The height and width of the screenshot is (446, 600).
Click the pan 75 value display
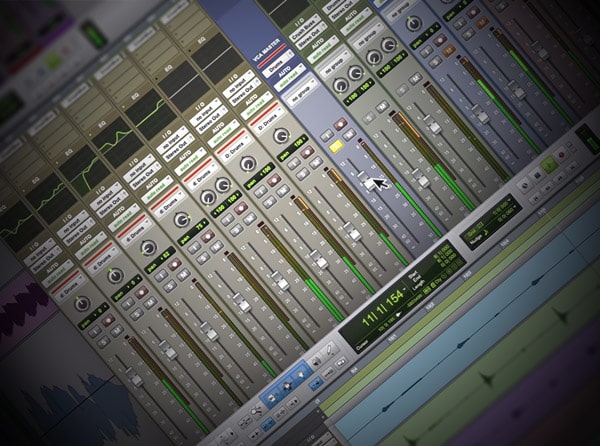point(194,231)
